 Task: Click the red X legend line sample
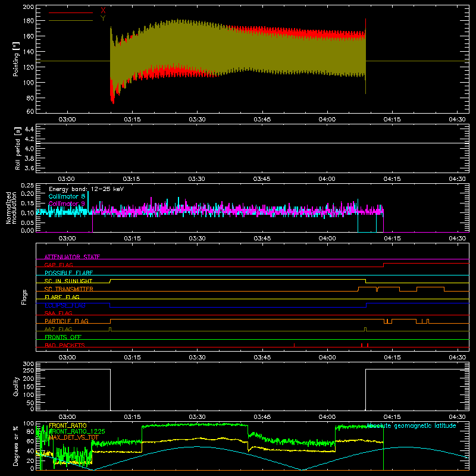[71, 12]
